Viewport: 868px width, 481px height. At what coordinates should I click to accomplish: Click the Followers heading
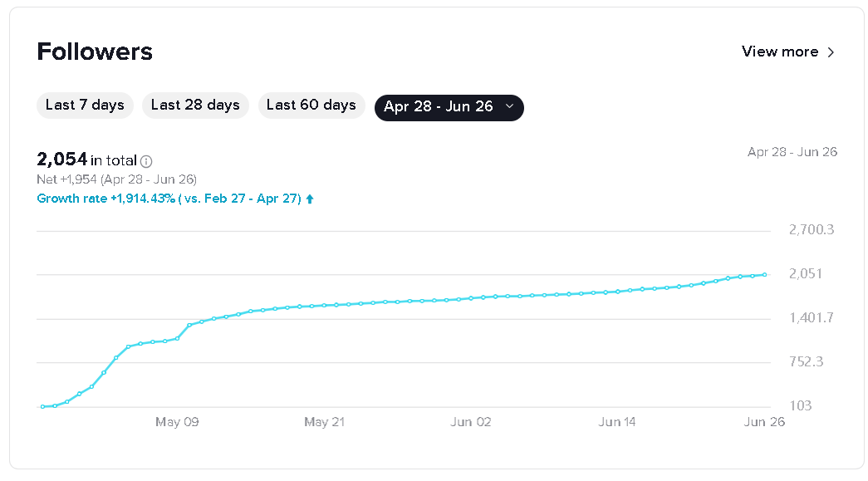[x=95, y=52]
